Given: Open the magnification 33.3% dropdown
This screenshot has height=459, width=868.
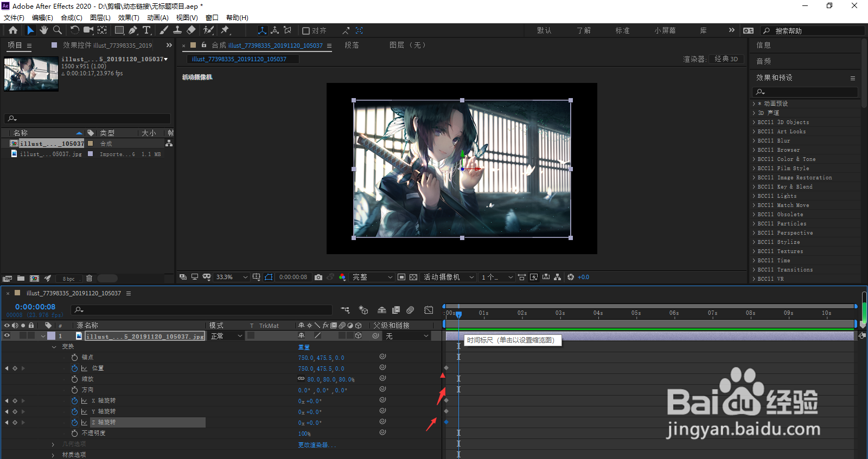Looking at the screenshot, I should tap(232, 277).
